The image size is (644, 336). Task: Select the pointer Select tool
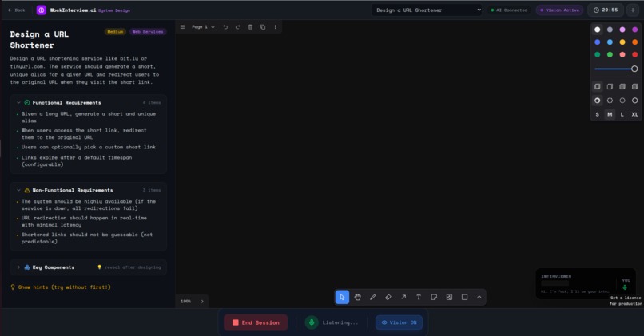tap(342, 297)
